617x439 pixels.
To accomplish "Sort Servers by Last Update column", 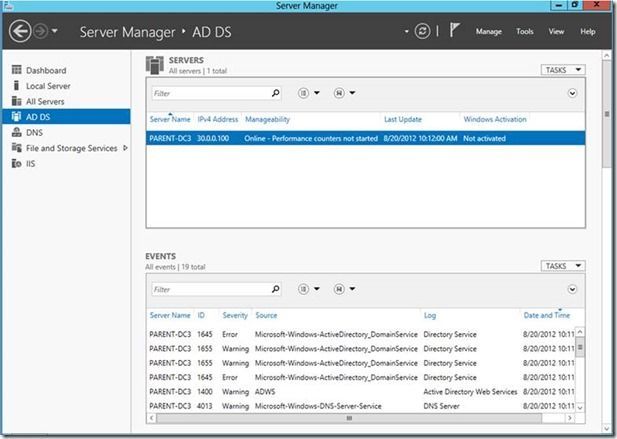I will tap(403, 119).
